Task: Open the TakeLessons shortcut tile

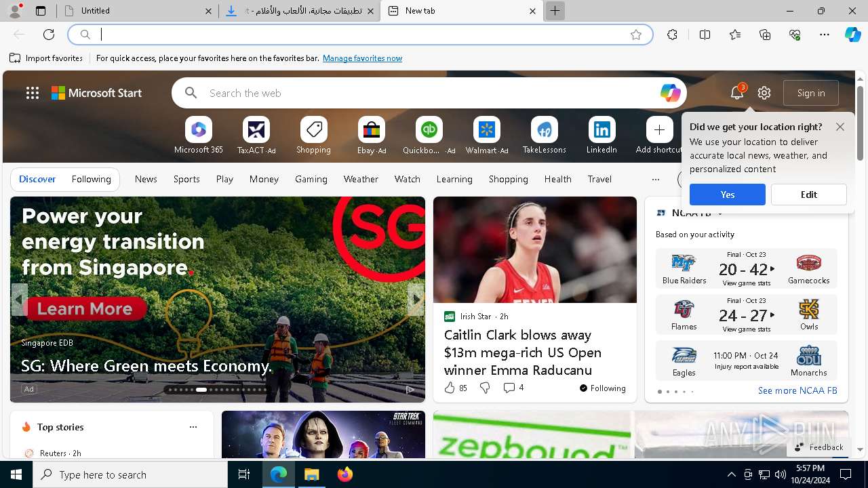Action: [544, 135]
